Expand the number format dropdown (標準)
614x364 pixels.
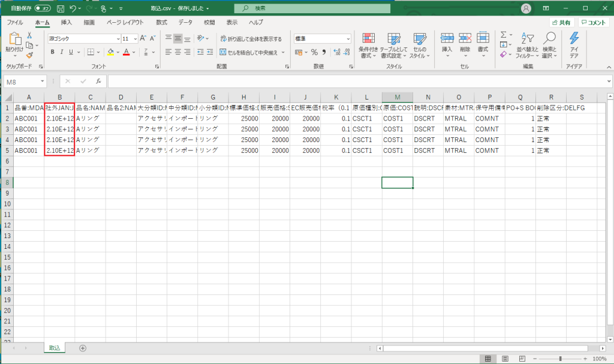348,38
